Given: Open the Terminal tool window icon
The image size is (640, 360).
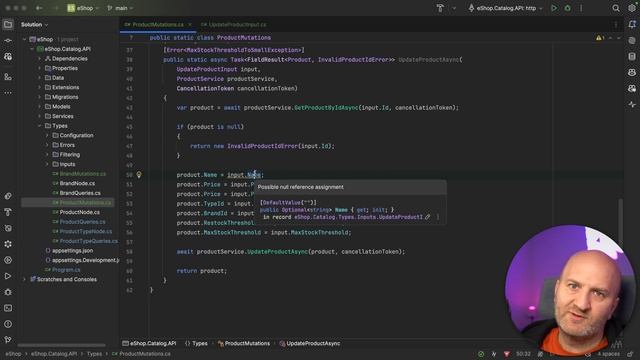Looking at the screenshot, I should 8,308.
